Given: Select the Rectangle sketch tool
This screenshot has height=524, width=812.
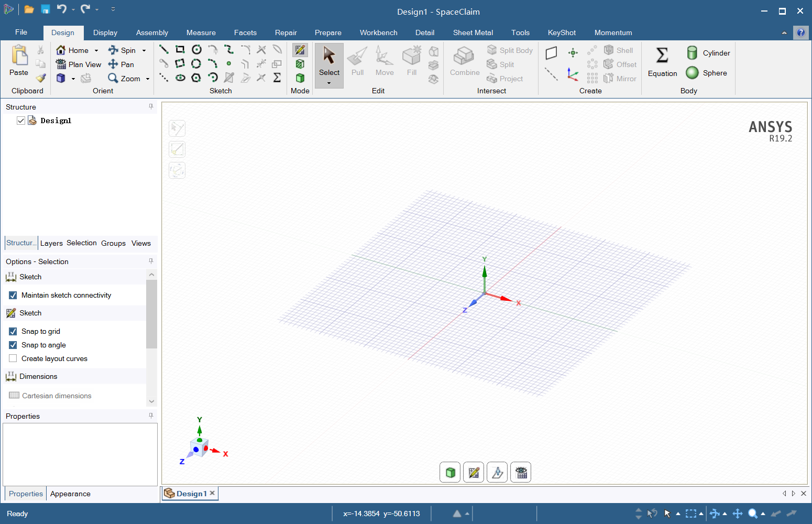Looking at the screenshot, I should 180,49.
